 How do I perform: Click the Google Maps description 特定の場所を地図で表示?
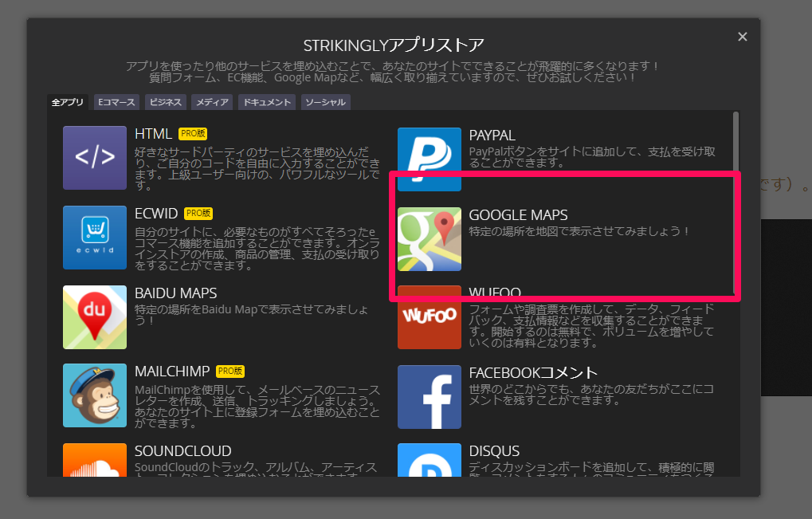point(579,231)
